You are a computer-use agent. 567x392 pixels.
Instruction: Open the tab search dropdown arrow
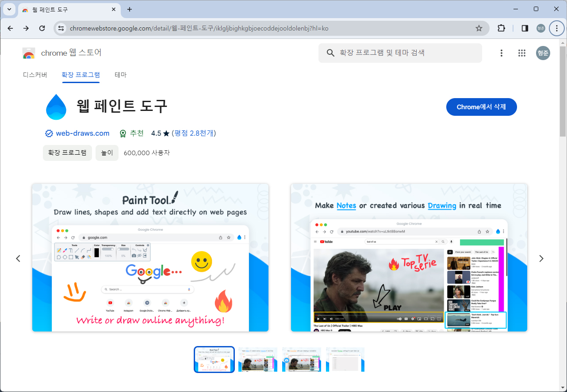tap(9, 9)
